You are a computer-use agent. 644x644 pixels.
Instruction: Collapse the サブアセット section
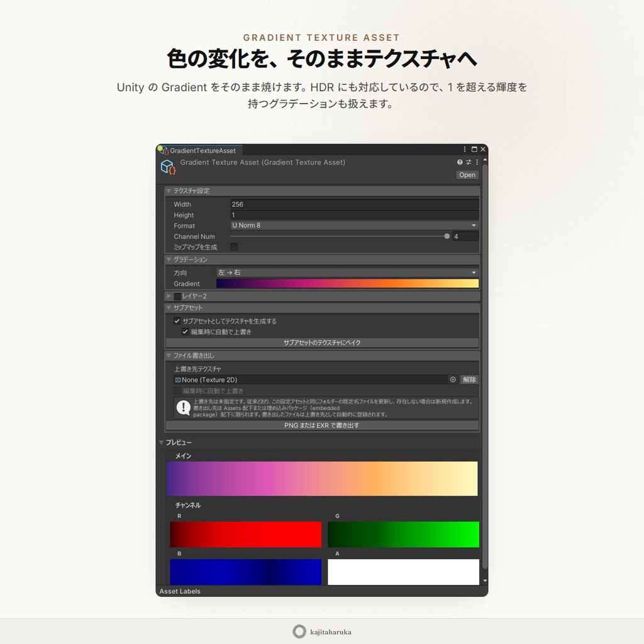point(169,308)
